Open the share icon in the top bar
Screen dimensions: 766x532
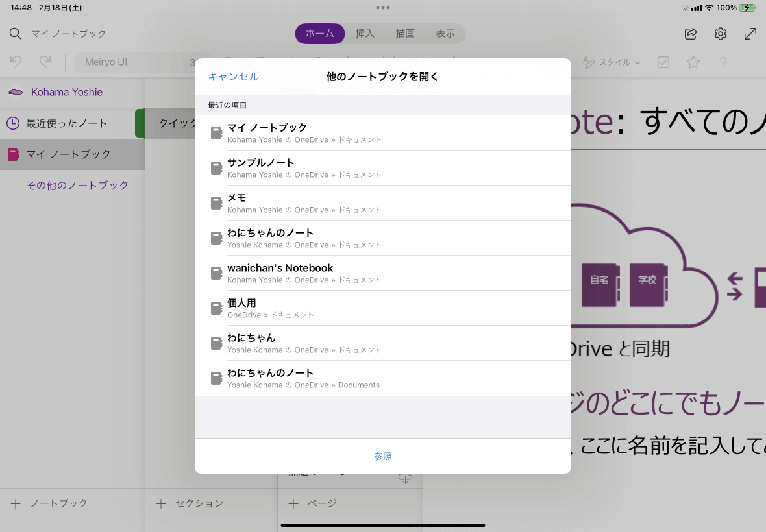point(691,34)
